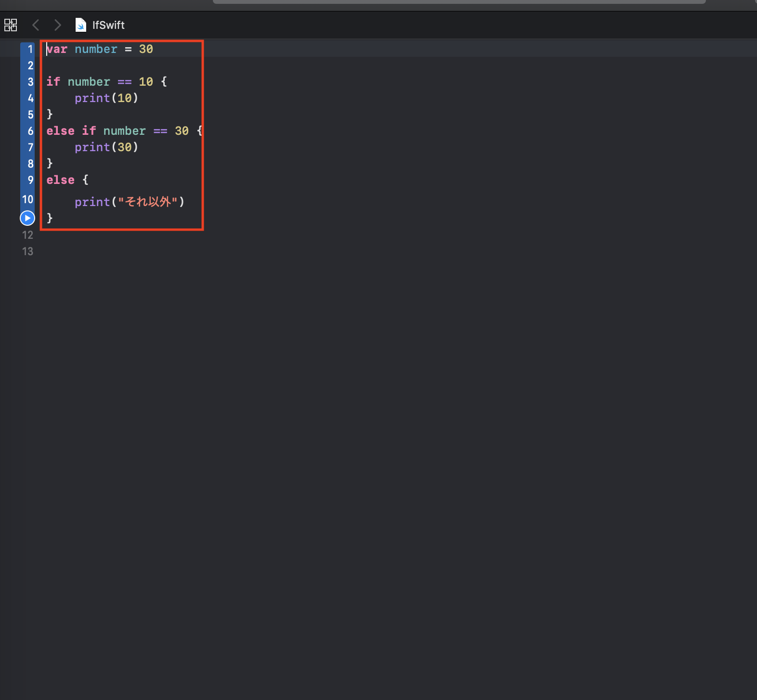Go back with the left chevron

[35, 25]
